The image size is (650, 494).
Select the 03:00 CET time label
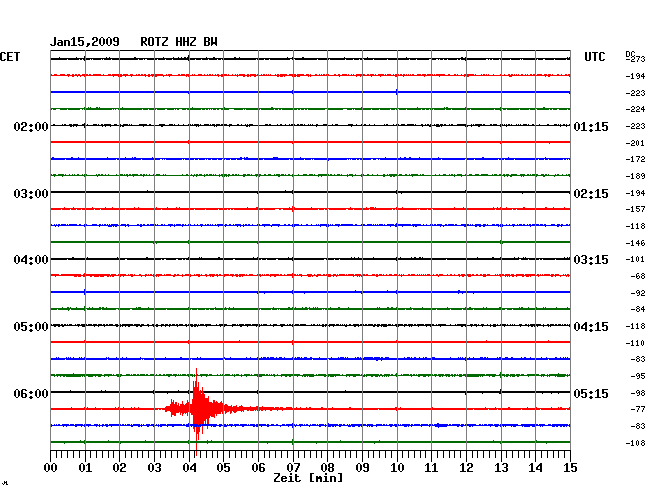31,194
